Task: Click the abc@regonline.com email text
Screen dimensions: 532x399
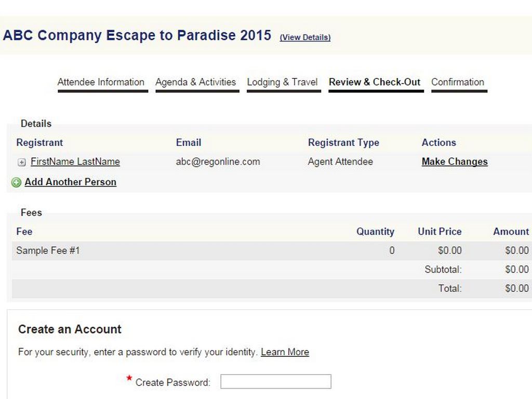Action: point(218,162)
